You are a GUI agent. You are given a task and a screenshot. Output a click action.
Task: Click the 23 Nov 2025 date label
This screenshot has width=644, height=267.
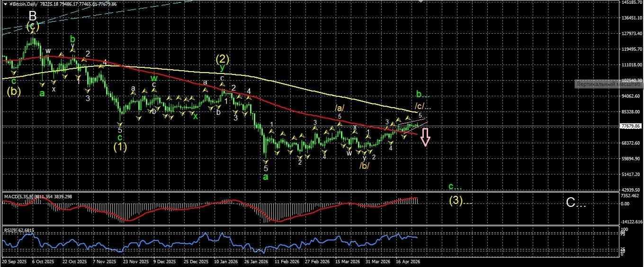pyautogui.click(x=135, y=261)
